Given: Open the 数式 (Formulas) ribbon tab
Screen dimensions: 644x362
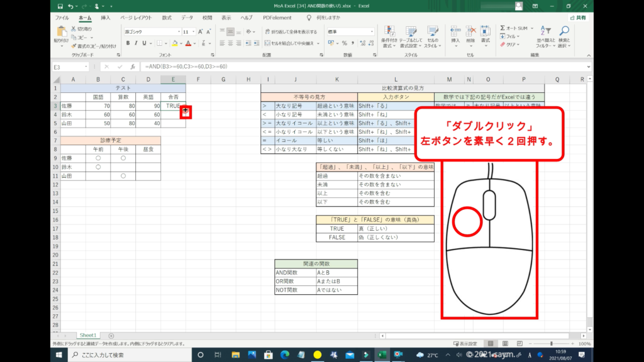Looking at the screenshot, I should [x=166, y=18].
